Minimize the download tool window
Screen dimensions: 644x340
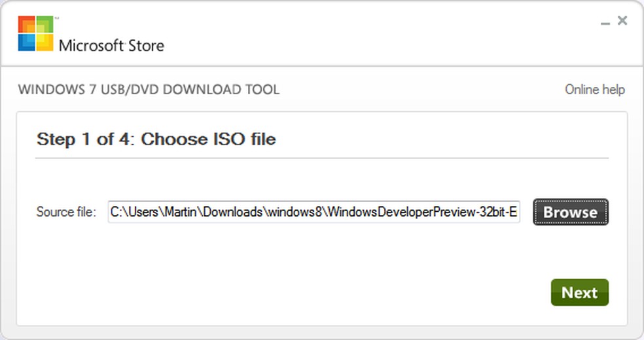click(605, 23)
